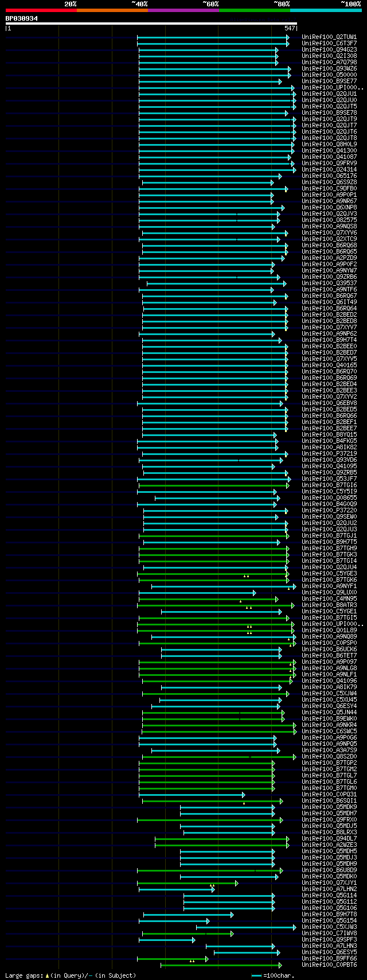Open hit UniRef100_C6SWC5
The width and height of the screenshot is (367, 980).
(329, 732)
